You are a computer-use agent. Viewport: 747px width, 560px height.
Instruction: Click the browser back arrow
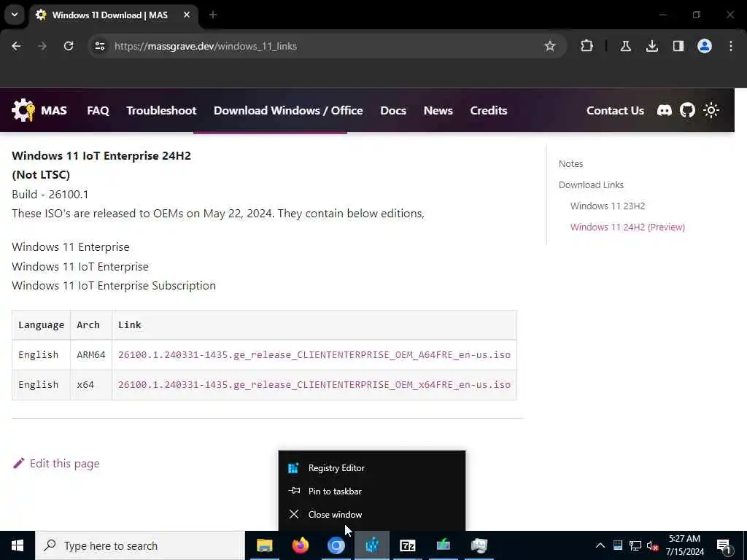(16, 46)
